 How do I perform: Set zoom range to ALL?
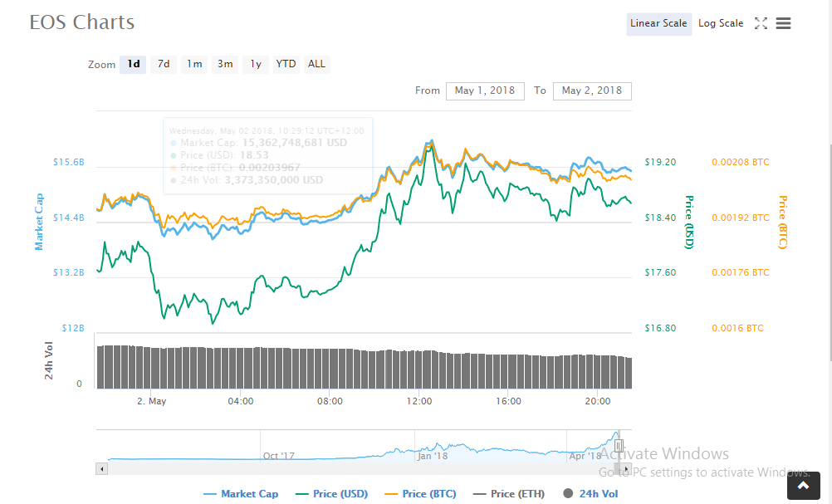[317, 64]
